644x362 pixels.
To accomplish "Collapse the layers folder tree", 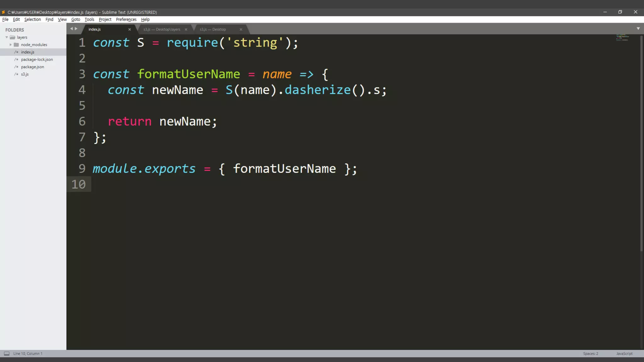I will pyautogui.click(x=7, y=37).
